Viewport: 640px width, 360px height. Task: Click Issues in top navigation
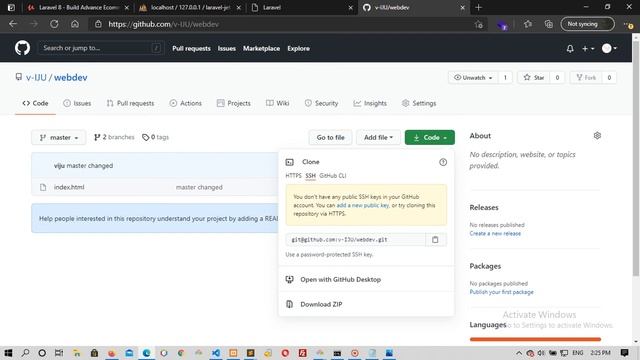click(x=227, y=49)
